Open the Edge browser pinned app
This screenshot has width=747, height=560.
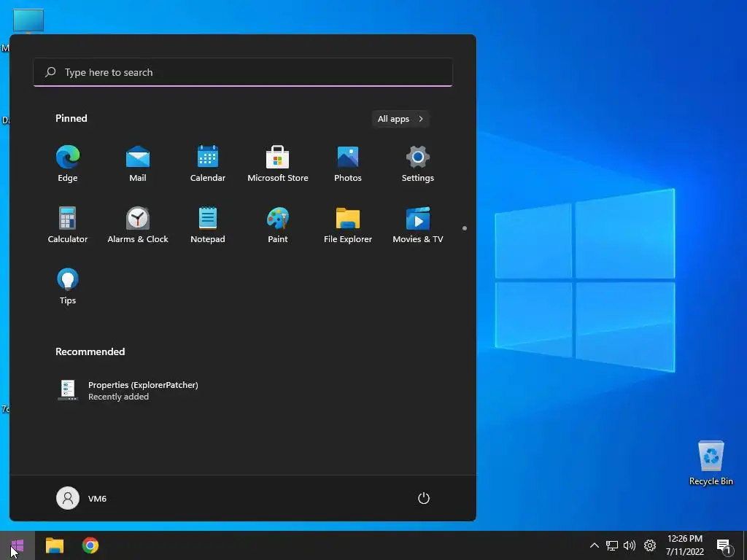[x=68, y=164]
